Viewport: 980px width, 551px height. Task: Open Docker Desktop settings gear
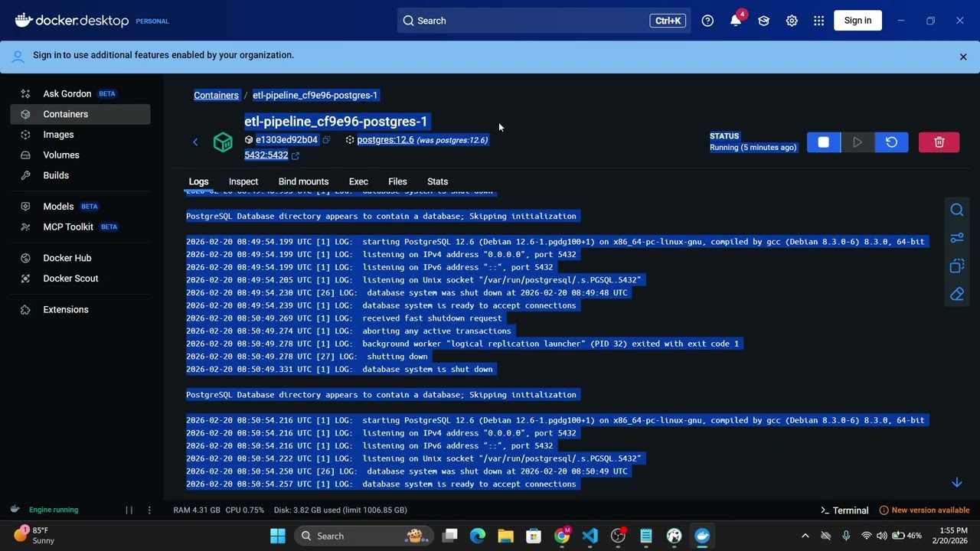tap(792, 21)
